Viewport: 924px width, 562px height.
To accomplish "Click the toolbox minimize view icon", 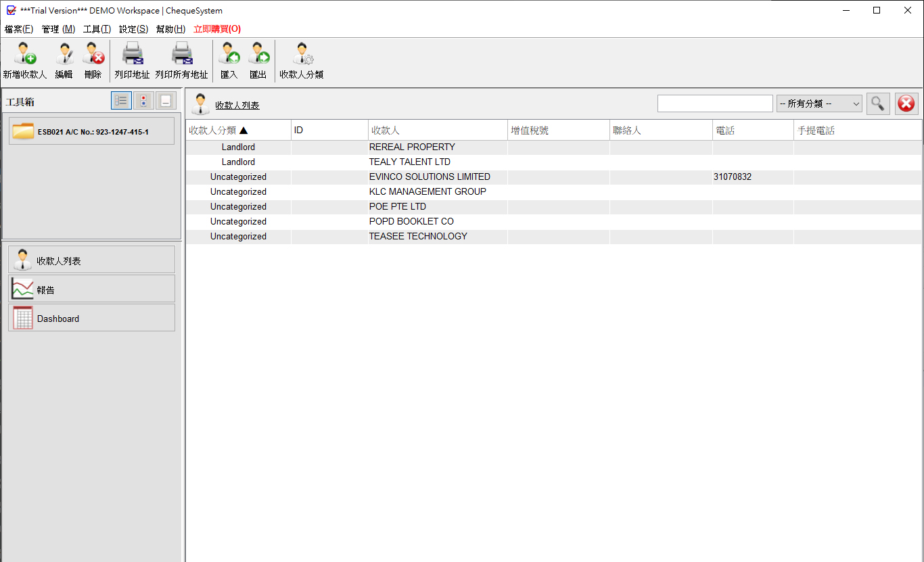I will 166,101.
